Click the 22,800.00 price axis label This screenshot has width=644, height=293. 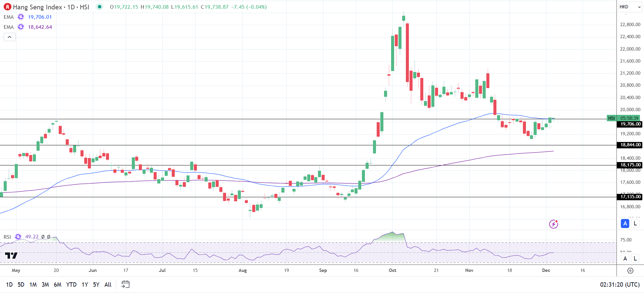[630, 24]
